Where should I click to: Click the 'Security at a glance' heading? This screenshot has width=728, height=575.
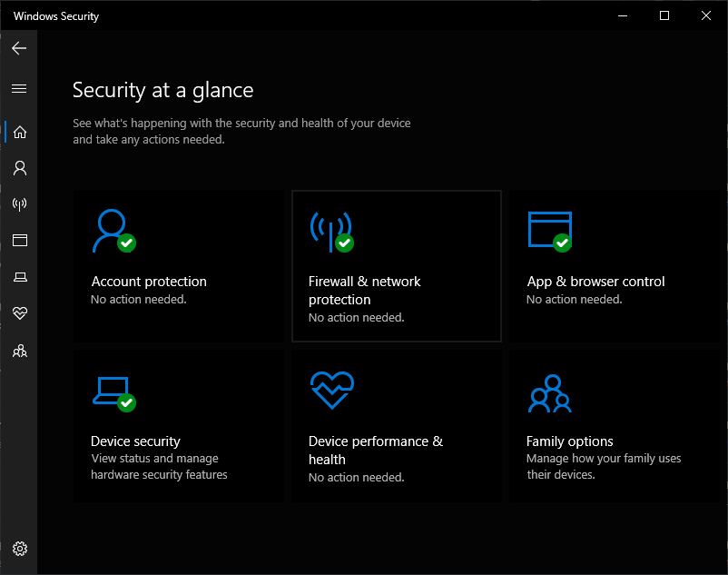(x=163, y=90)
